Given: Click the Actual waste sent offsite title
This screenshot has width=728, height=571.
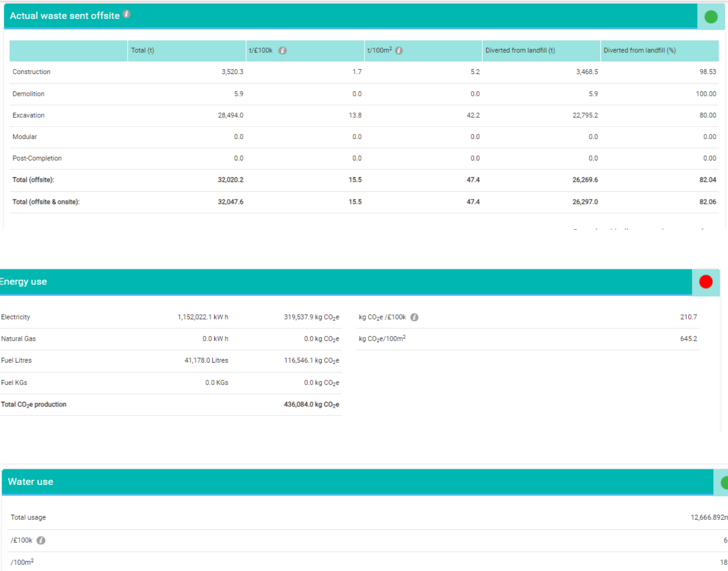Looking at the screenshot, I should click(65, 16).
